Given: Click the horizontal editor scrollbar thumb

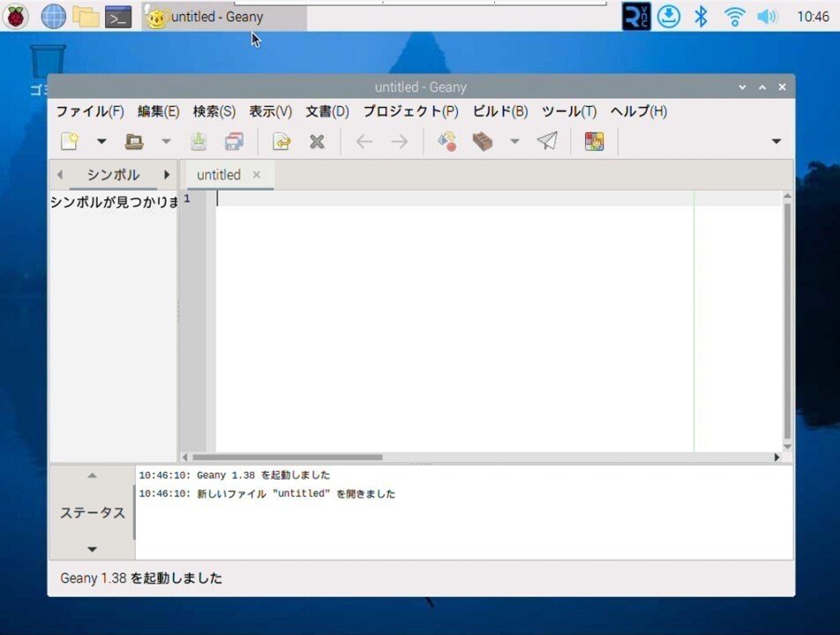Looking at the screenshot, I should tap(287, 457).
